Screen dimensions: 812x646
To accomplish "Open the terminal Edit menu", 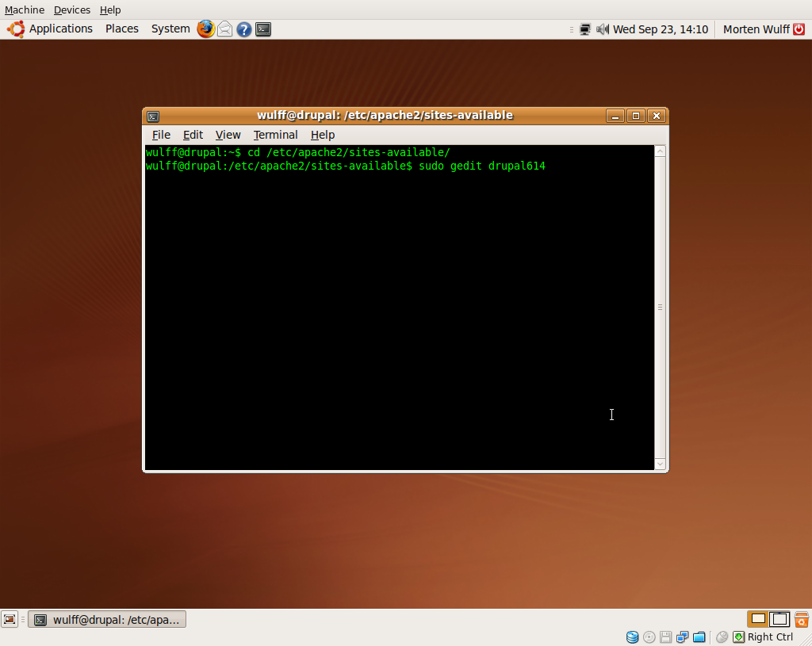I will 193,135.
